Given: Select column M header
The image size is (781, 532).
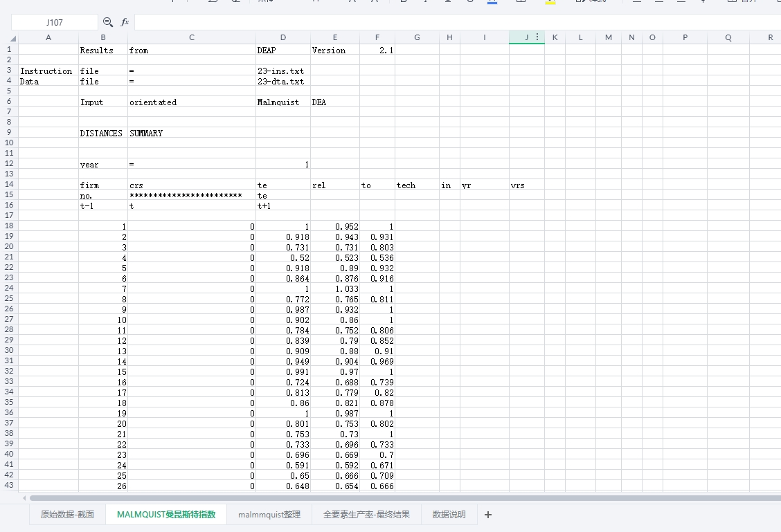Looking at the screenshot, I should pos(609,38).
